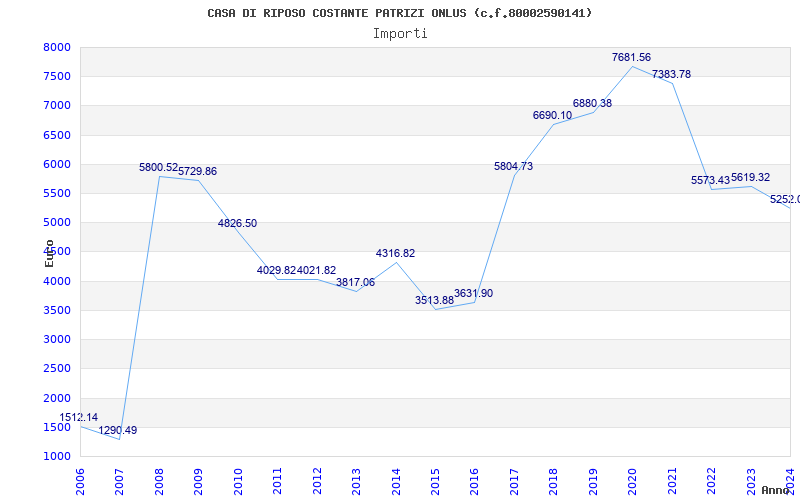Click data label 6880.38
The height and width of the screenshot is (500, 800).
(592, 104)
